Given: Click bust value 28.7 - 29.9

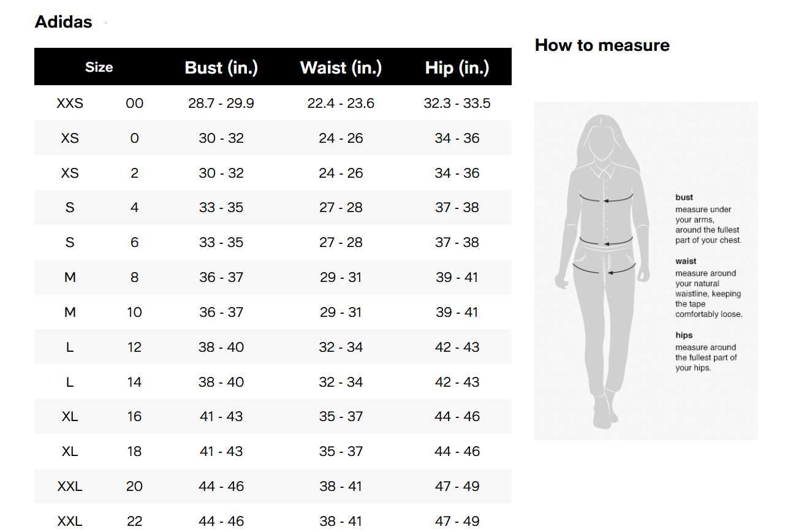Looking at the screenshot, I should [x=221, y=103].
